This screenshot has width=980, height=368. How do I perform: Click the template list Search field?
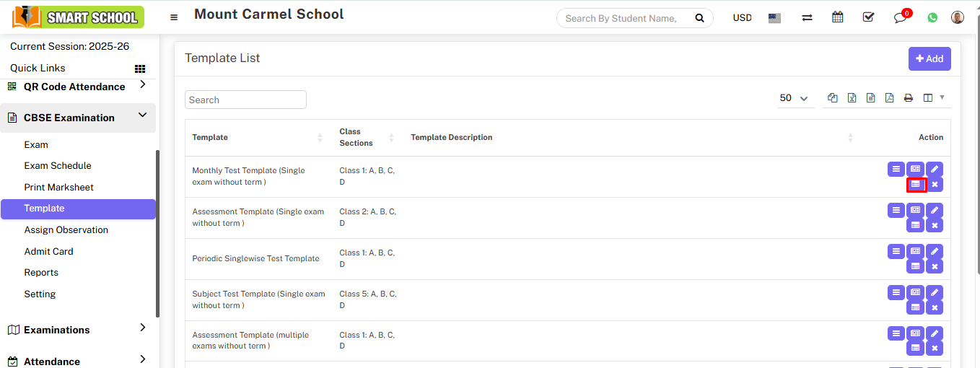tap(245, 100)
